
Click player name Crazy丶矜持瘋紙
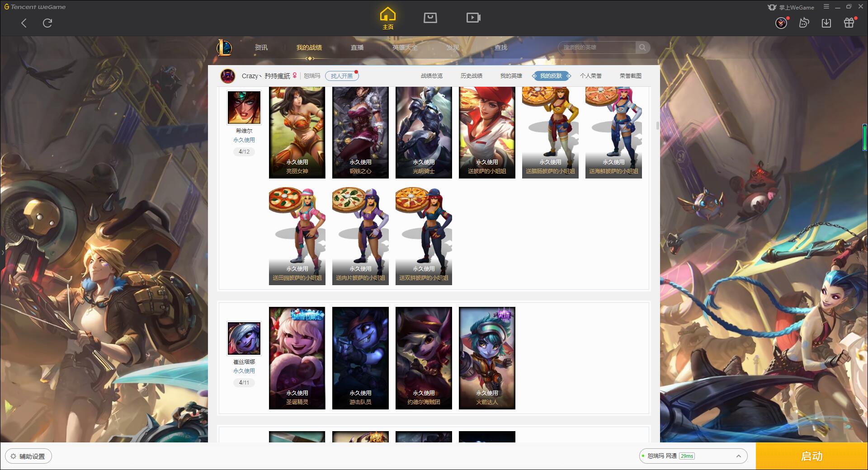[x=266, y=76]
